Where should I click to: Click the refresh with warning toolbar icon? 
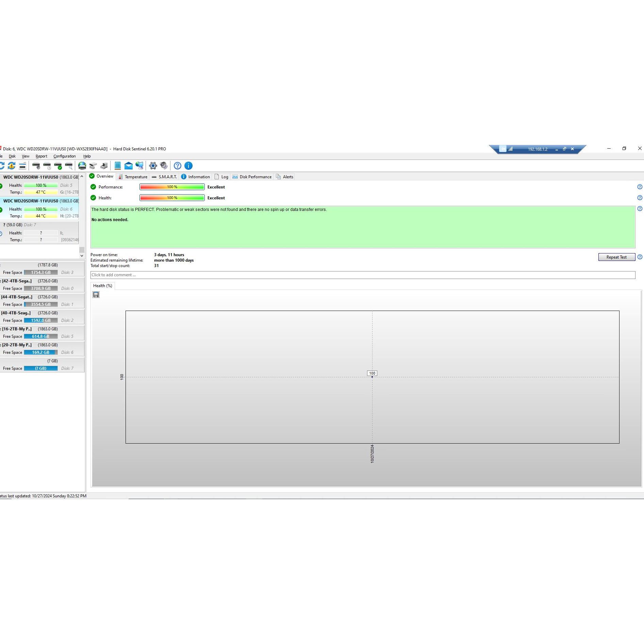[x=12, y=166]
